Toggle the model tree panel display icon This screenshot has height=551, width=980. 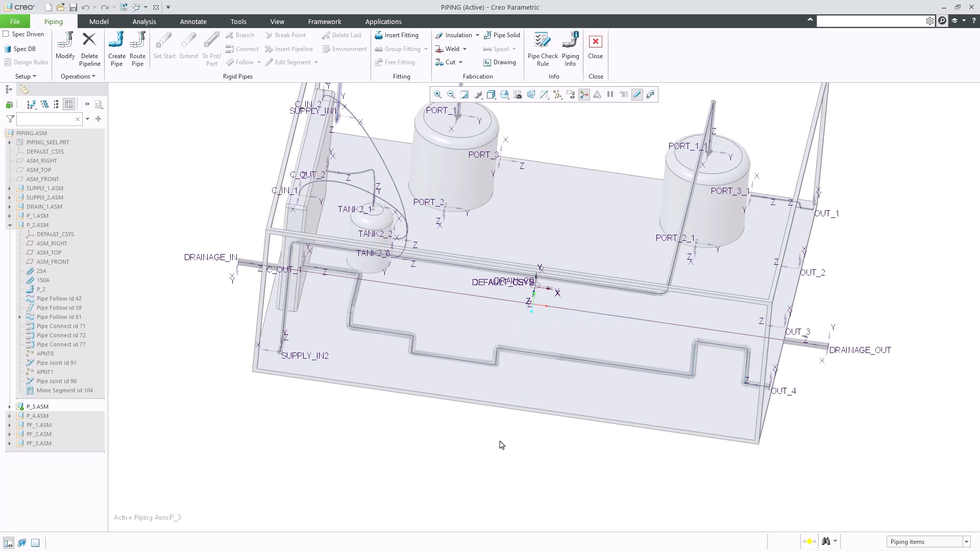pyautogui.click(x=9, y=542)
